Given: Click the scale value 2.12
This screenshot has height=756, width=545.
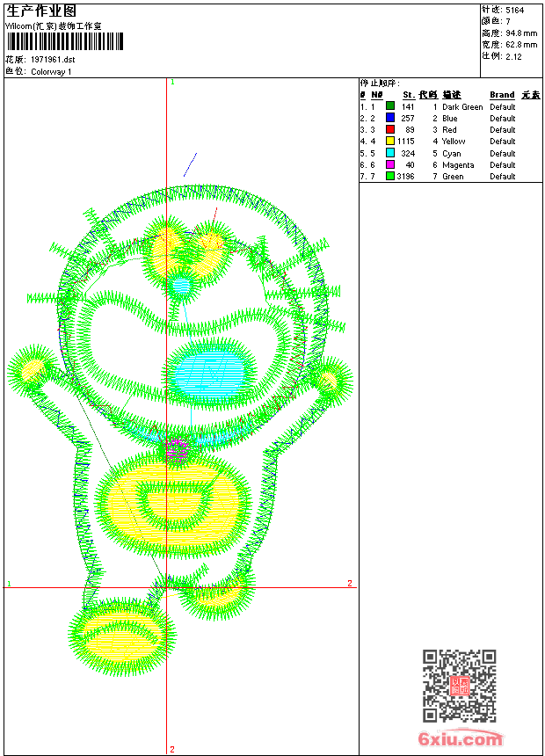Looking at the screenshot, I should (513, 56).
